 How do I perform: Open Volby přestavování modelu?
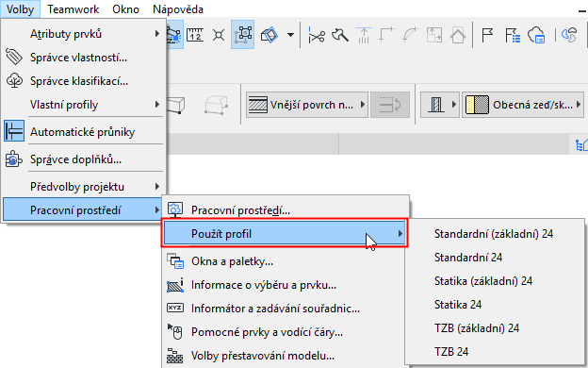pyautogui.click(x=285, y=356)
